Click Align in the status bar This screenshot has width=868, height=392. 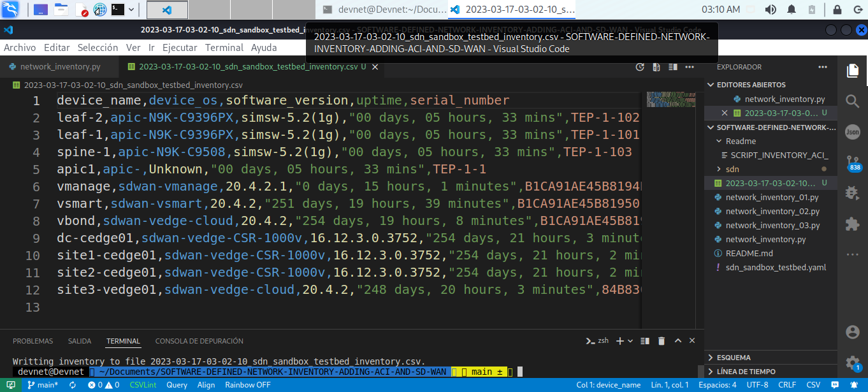click(x=206, y=385)
